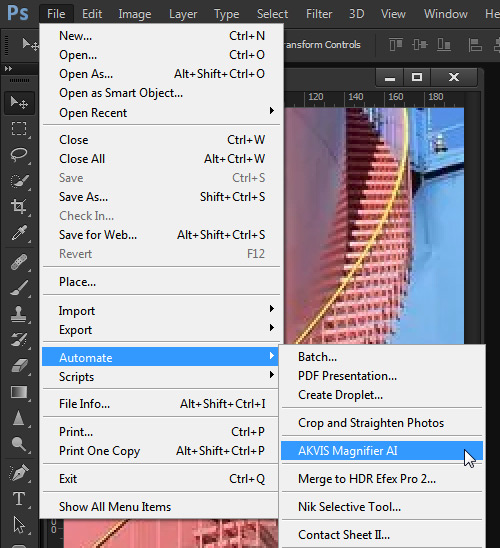
Task: Select the Lasso tool
Action: click(19, 154)
